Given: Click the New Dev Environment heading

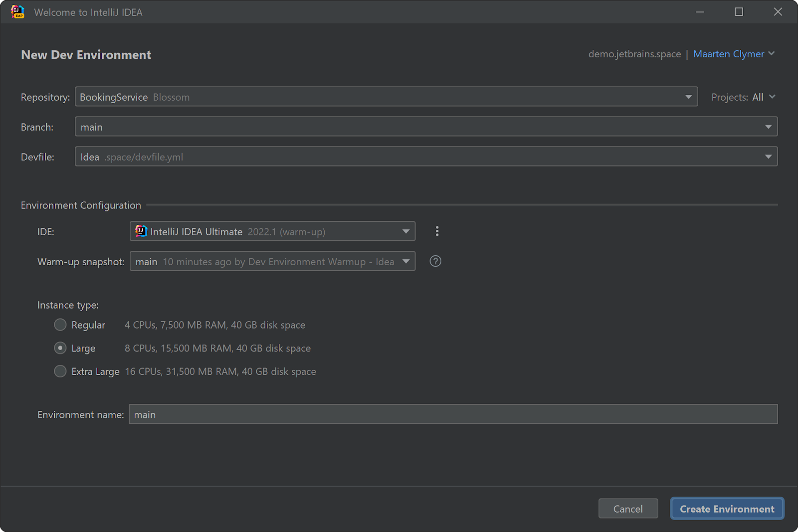Looking at the screenshot, I should pos(86,55).
